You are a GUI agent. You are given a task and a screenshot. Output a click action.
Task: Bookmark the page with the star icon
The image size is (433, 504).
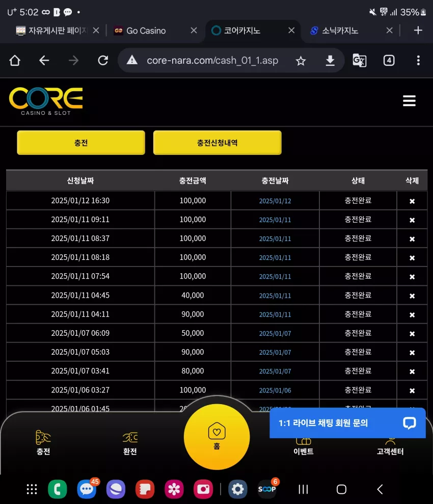click(301, 61)
